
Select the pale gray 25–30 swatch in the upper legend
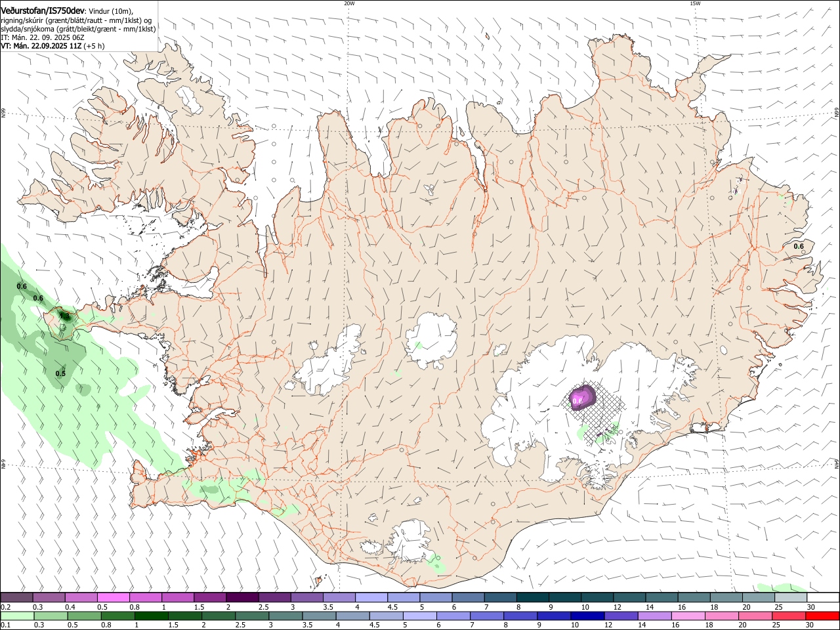tap(790, 597)
